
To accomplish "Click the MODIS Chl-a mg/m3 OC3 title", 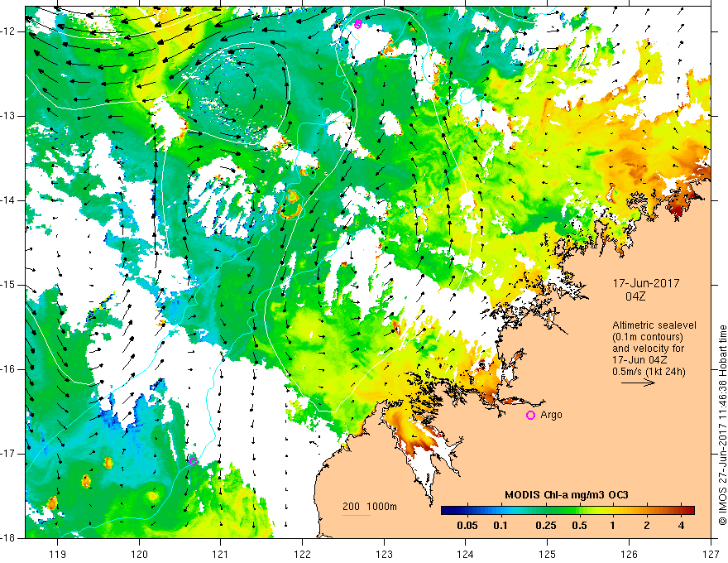I will click(567, 495).
